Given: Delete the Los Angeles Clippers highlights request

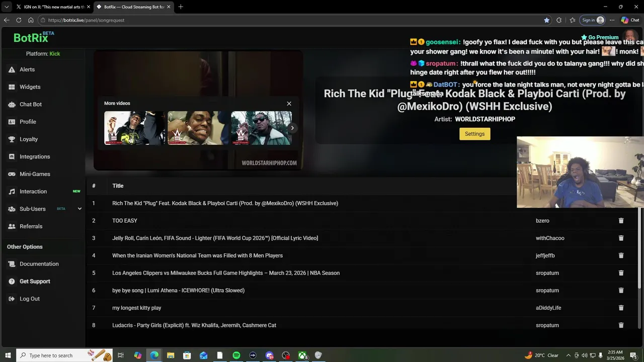Looking at the screenshot, I should tap(621, 273).
